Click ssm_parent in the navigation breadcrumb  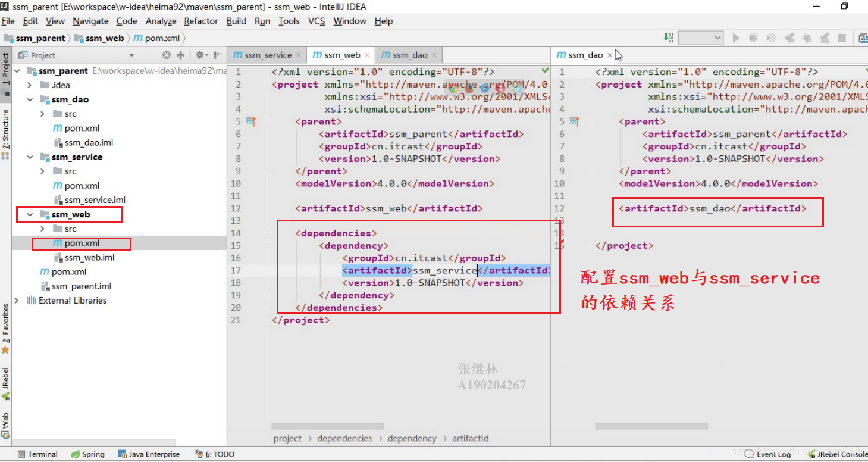[x=35, y=38]
